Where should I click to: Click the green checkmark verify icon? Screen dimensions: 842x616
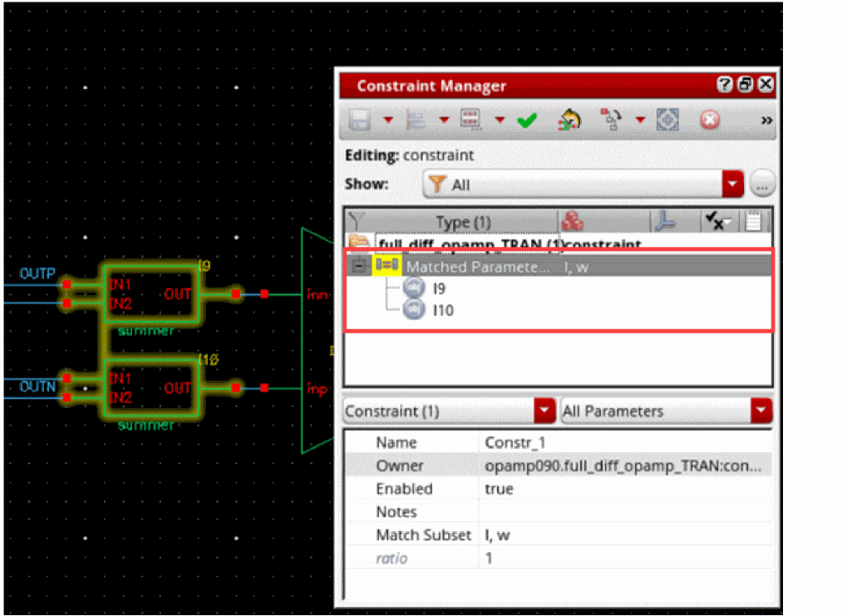[526, 121]
